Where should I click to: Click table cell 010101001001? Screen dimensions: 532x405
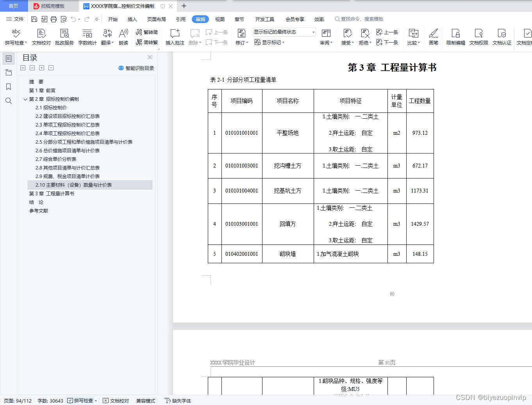(242, 133)
